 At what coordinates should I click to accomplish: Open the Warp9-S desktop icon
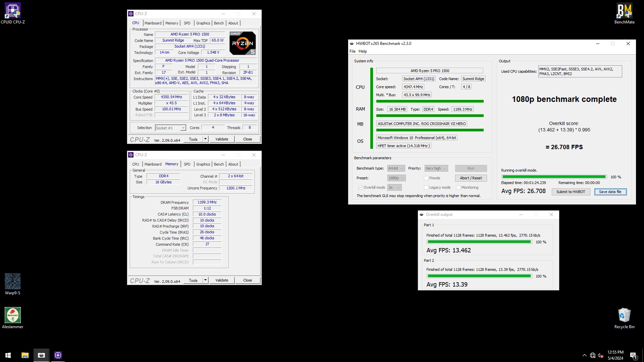13,284
